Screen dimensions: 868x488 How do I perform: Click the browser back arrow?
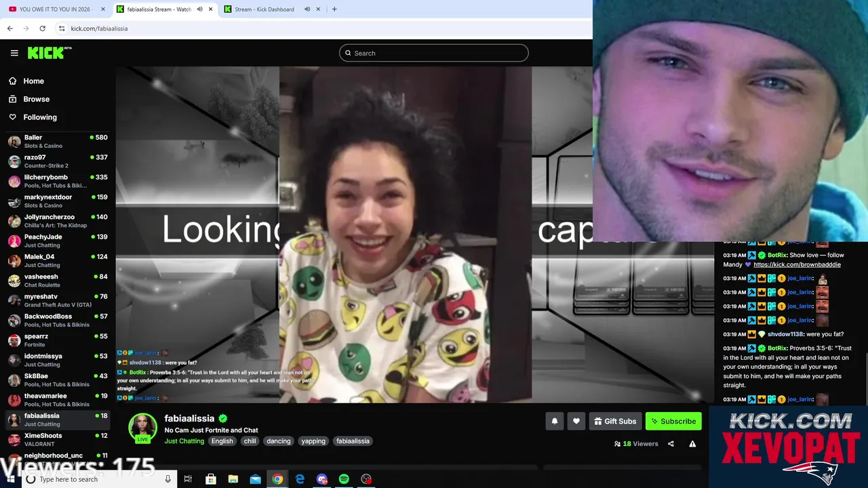tap(9, 28)
